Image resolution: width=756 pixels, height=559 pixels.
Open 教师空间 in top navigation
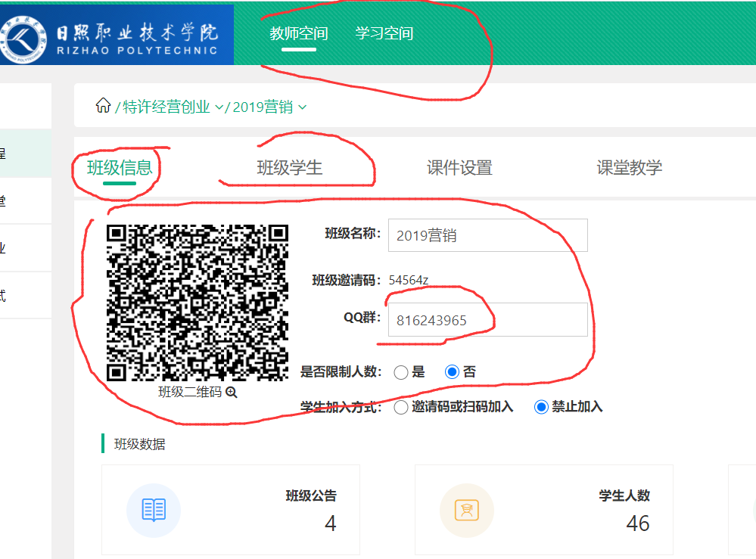(x=298, y=33)
